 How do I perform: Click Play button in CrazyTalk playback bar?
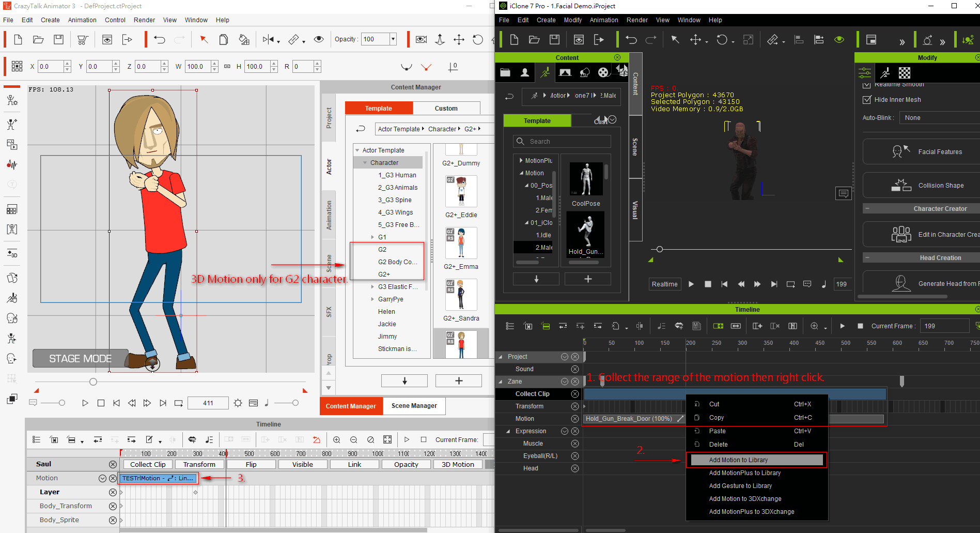85,403
